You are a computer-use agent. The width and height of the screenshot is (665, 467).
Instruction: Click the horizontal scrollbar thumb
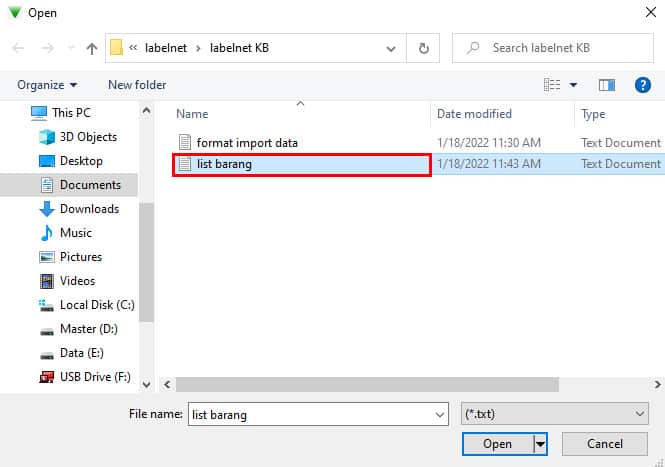tap(367, 385)
